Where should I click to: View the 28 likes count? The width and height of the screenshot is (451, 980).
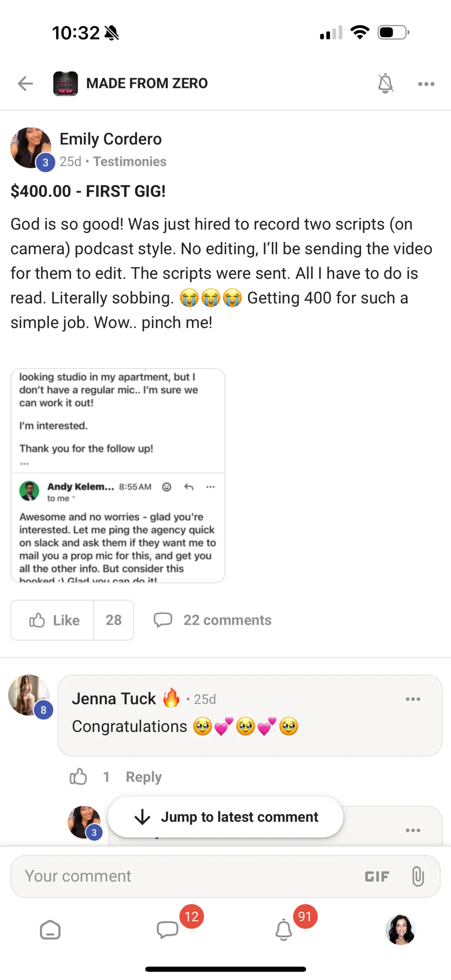[x=114, y=620]
